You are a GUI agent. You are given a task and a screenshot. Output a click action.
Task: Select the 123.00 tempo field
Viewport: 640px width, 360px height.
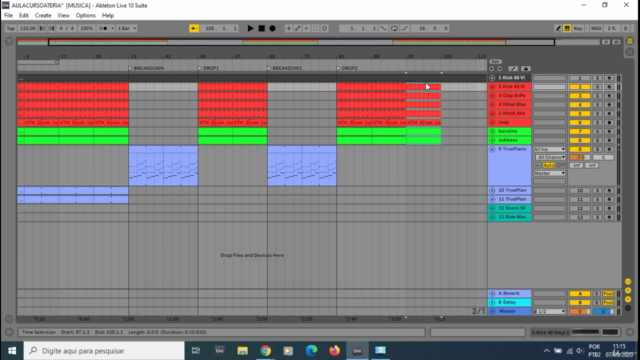27,28
